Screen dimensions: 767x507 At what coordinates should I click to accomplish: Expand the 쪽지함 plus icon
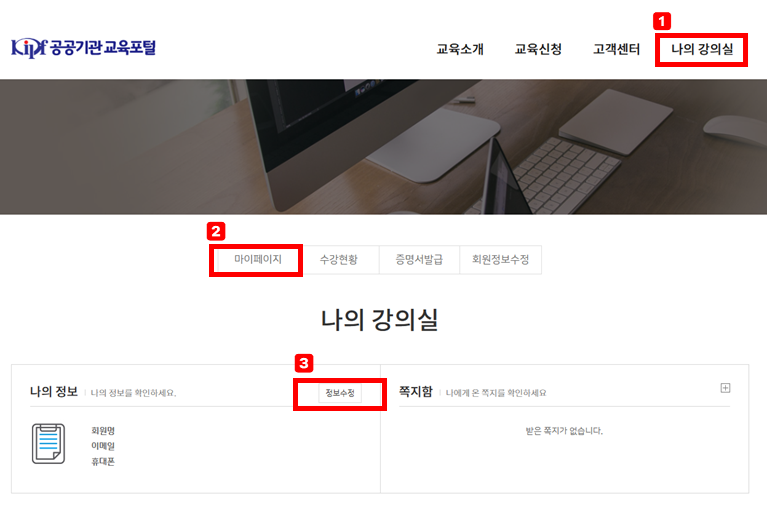click(725, 388)
